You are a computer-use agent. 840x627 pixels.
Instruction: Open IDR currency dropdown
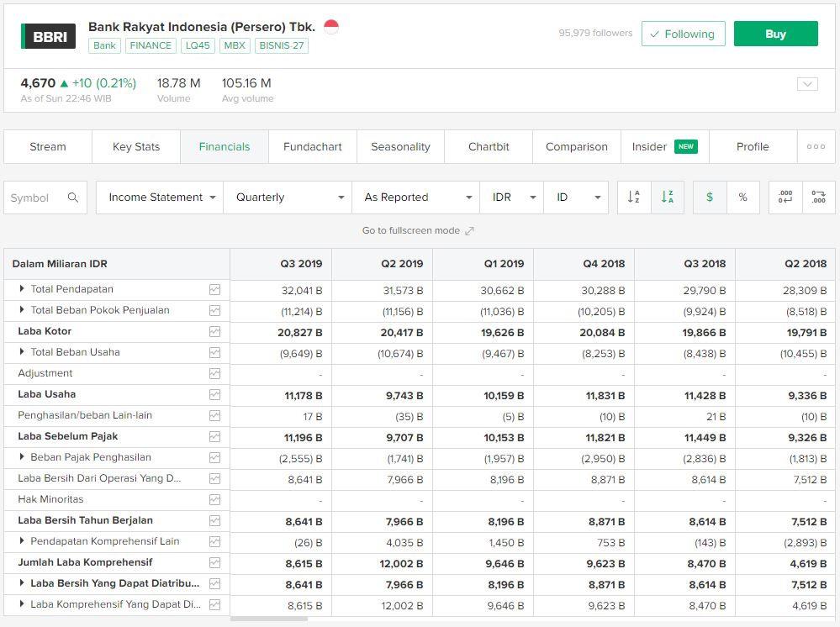[511, 197]
